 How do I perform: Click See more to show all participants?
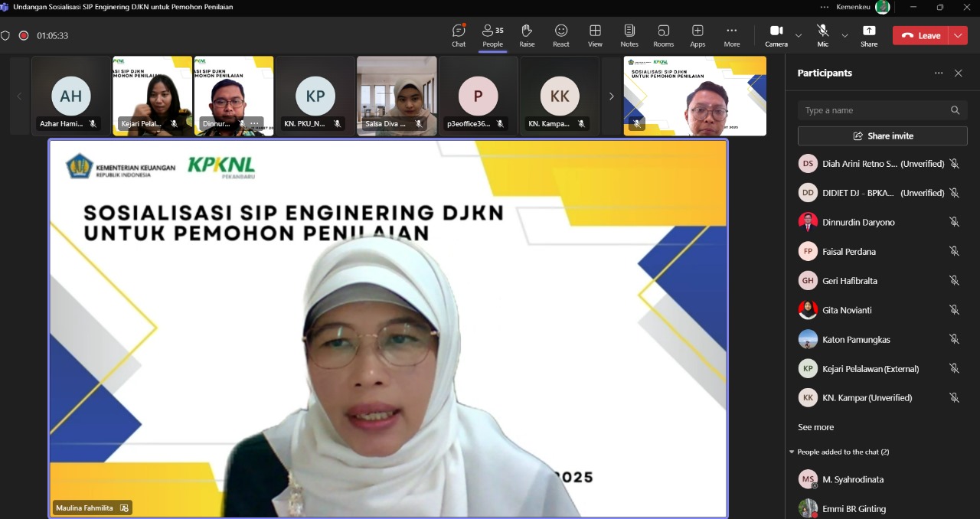[815, 427]
